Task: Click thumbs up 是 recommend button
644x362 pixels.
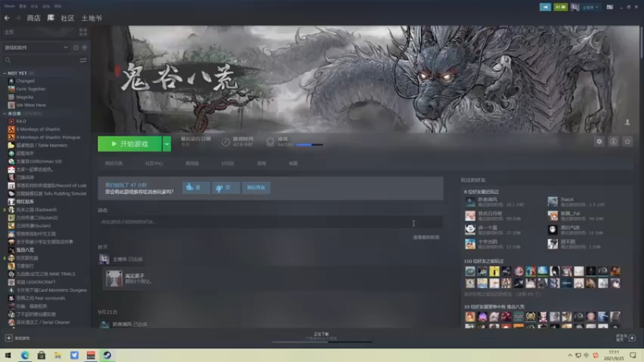Action: tap(196, 187)
